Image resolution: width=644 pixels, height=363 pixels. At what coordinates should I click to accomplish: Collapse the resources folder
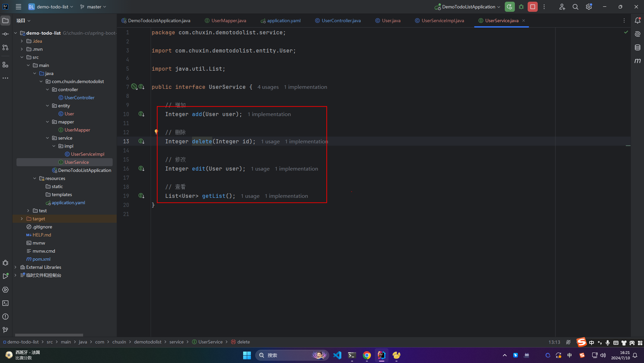pyautogui.click(x=35, y=178)
